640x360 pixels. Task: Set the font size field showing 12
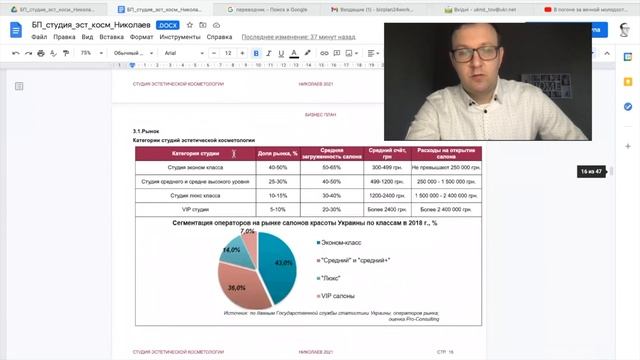(x=228, y=53)
